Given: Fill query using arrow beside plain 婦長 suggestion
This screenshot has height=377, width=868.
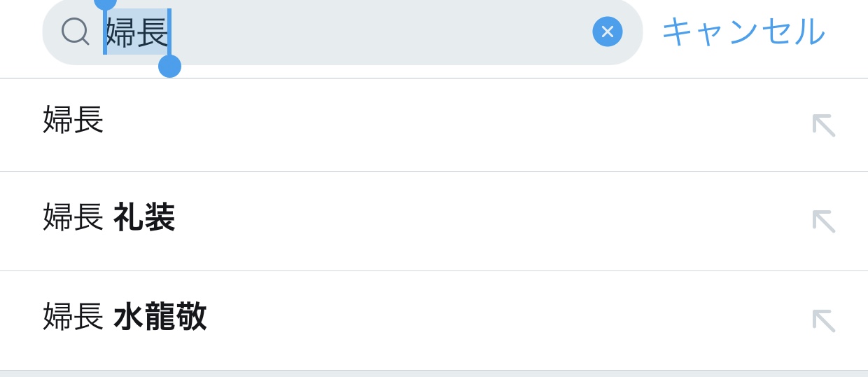Looking at the screenshot, I should 823,125.
